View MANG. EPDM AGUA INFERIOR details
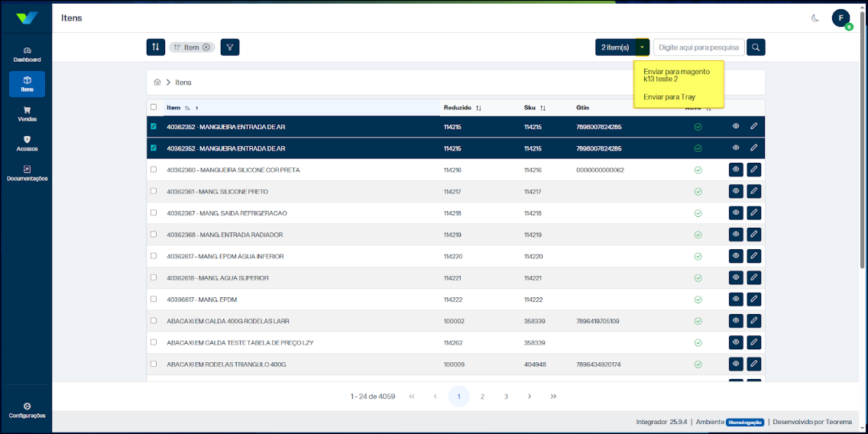868x434 pixels. pyautogui.click(x=737, y=256)
